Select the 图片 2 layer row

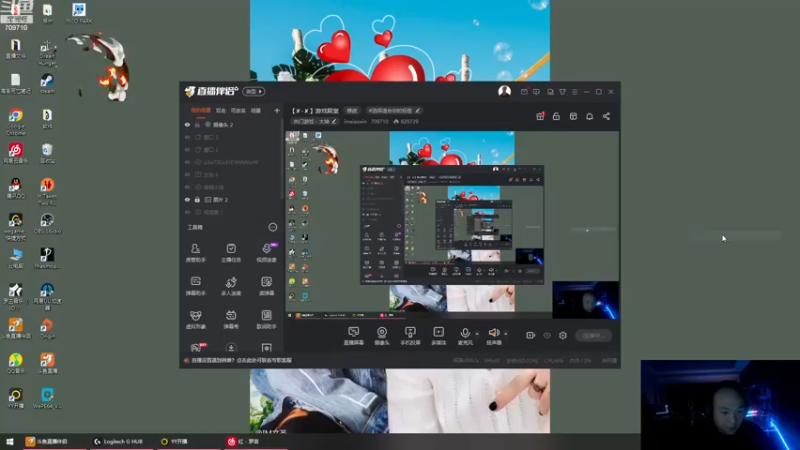point(231,199)
